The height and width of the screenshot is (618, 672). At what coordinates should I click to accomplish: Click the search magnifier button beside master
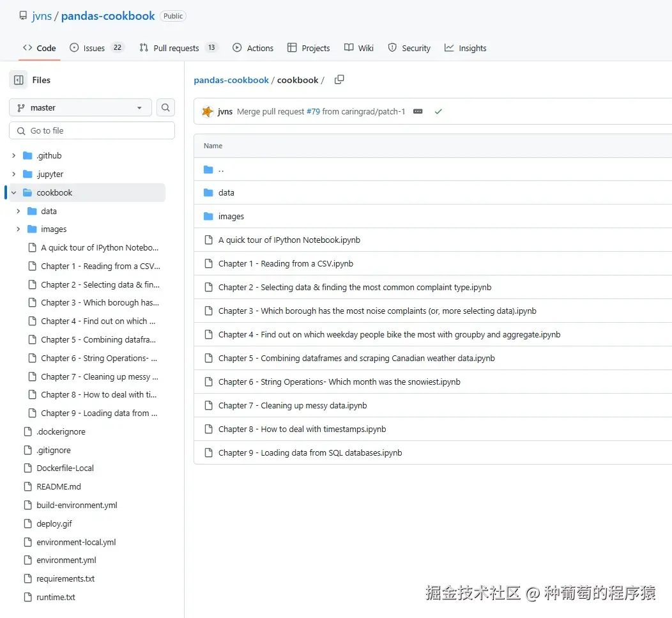165,107
